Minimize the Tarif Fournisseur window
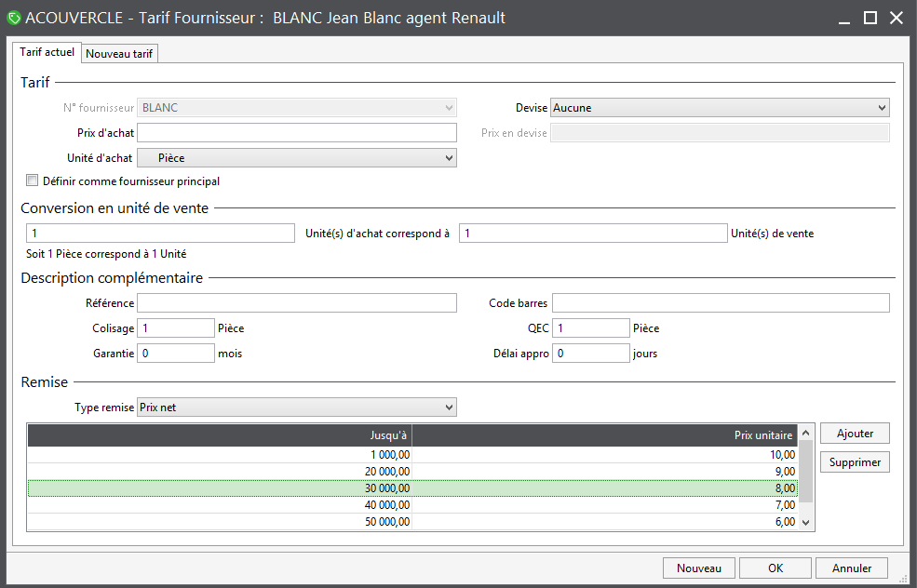Viewport: 917px width, 588px height. pyautogui.click(x=844, y=18)
